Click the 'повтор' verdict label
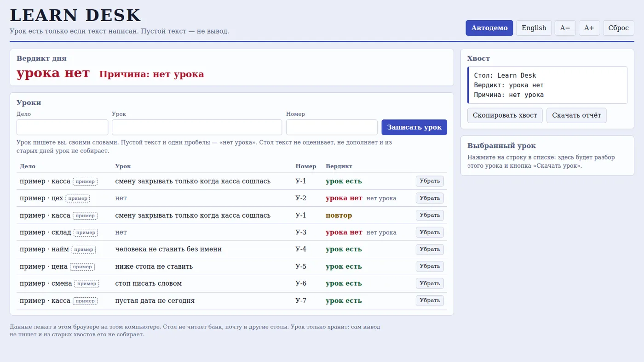644x362 pixels. click(339, 215)
